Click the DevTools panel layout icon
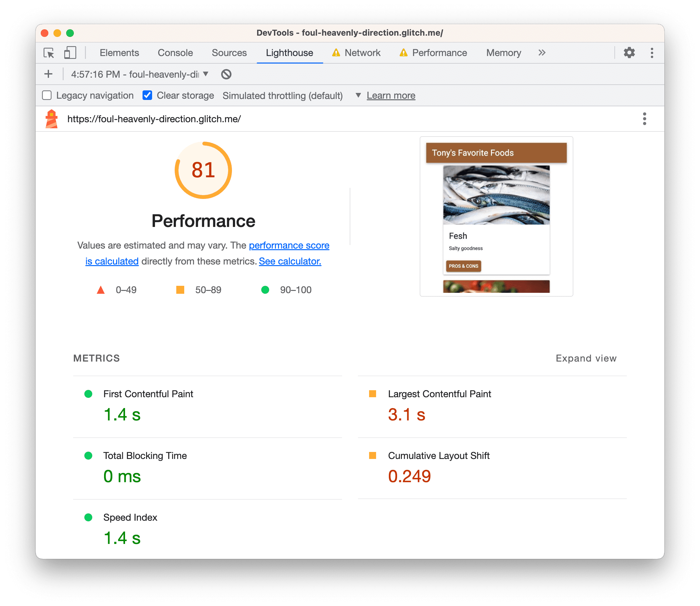Image resolution: width=700 pixels, height=606 pixels. pos(70,53)
